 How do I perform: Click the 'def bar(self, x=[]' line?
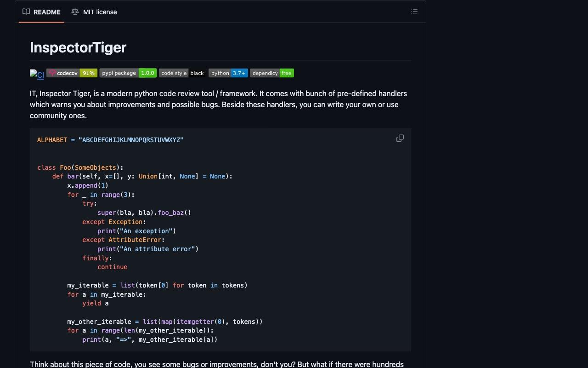point(142,176)
